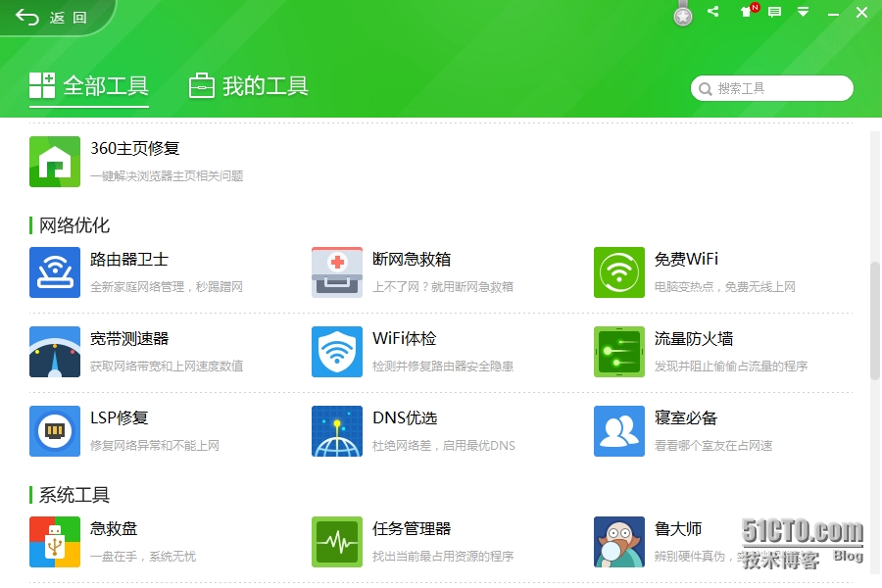Click the share icon in title bar
Viewport: 882px width, 588px height.
pyautogui.click(x=713, y=11)
